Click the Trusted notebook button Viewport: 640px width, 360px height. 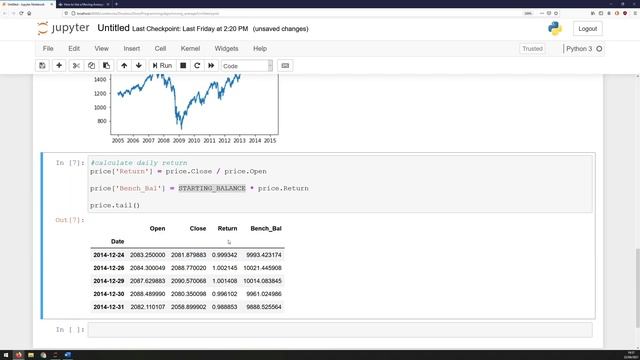(533, 49)
